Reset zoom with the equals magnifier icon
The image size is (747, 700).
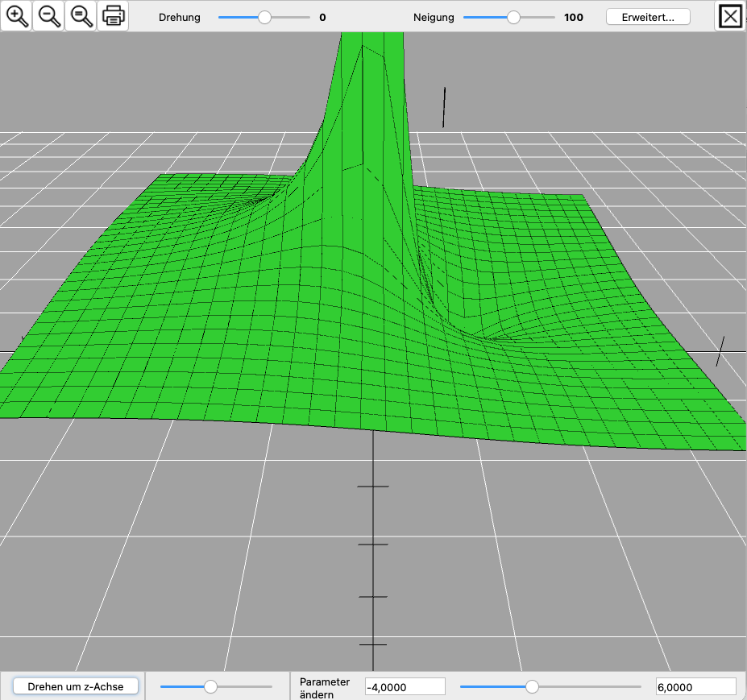pyautogui.click(x=81, y=15)
